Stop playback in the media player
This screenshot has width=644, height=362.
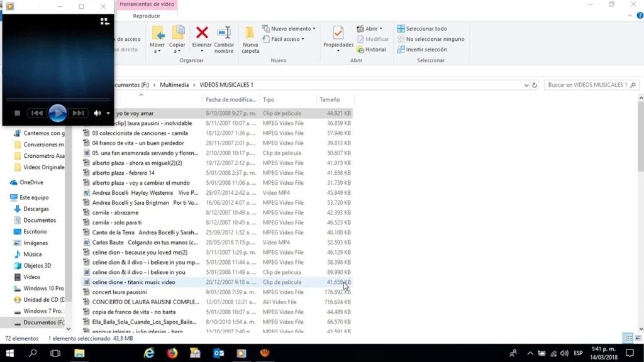point(18,113)
